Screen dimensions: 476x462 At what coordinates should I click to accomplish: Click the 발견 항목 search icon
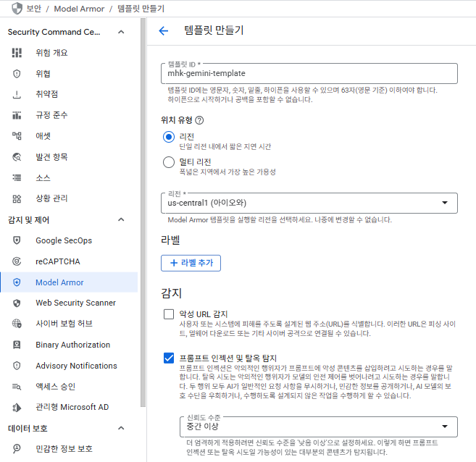click(x=17, y=157)
